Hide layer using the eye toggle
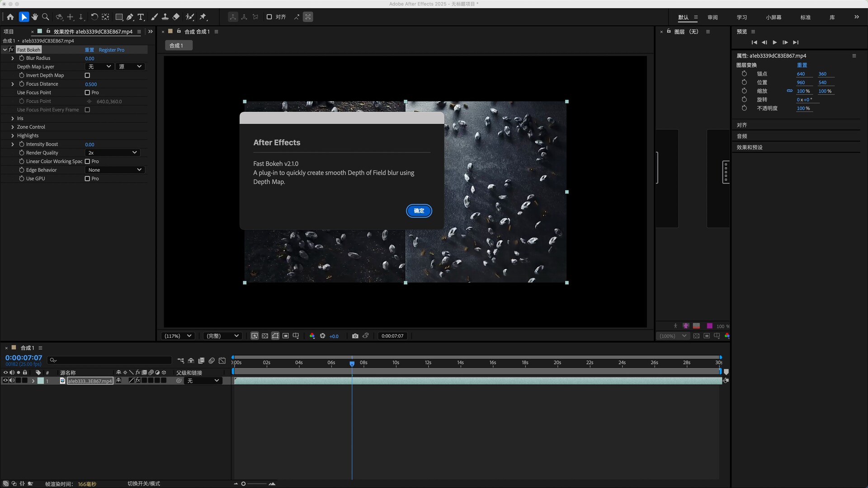The height and width of the screenshot is (488, 868). (5, 381)
